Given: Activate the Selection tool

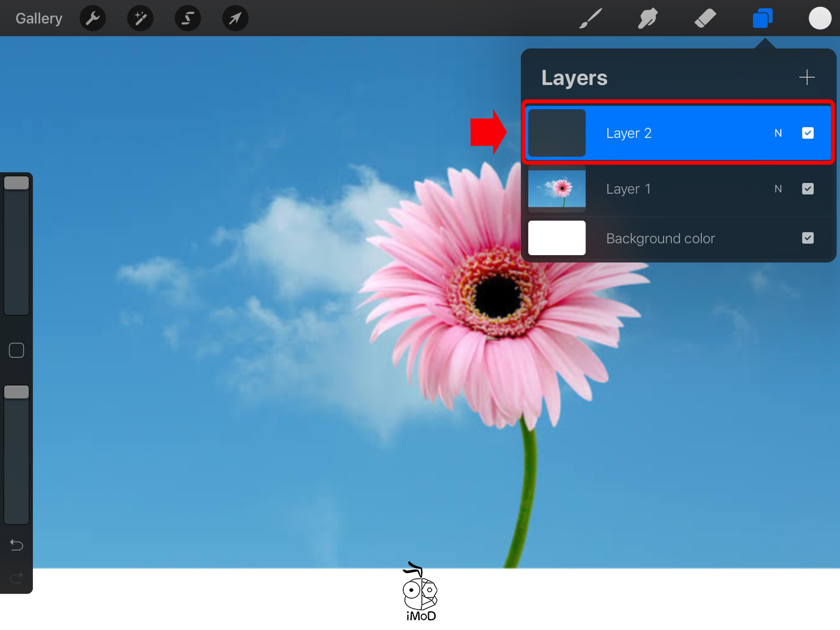Looking at the screenshot, I should (187, 19).
